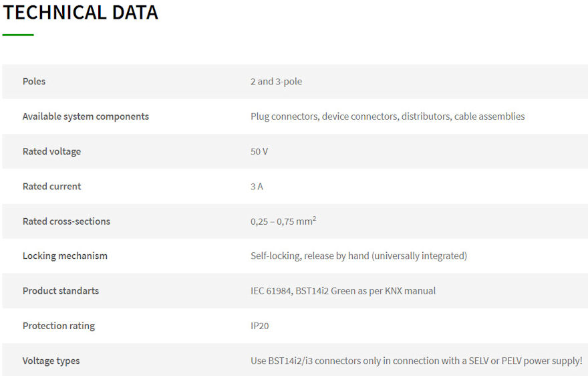Click the TECHNICAL DATA heading

(x=81, y=12)
